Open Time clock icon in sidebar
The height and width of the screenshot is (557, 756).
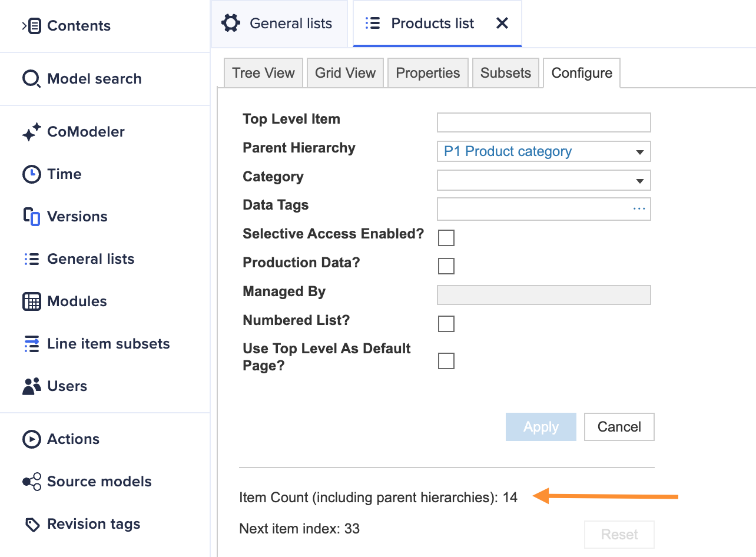(31, 174)
